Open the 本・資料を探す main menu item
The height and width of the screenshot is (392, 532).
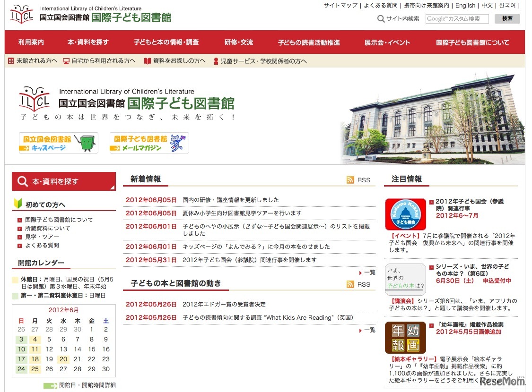[88, 43]
